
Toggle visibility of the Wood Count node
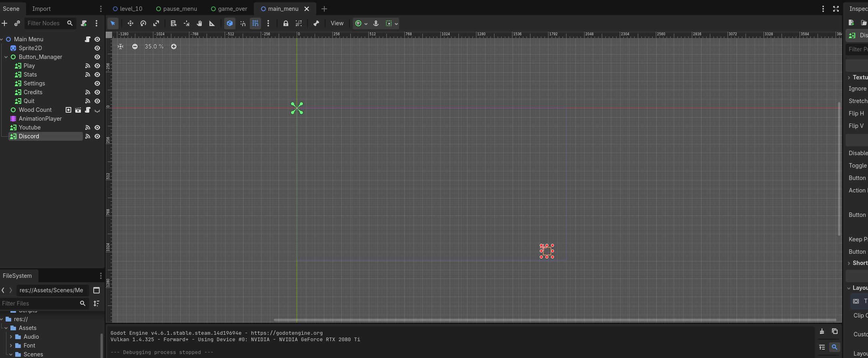click(97, 110)
